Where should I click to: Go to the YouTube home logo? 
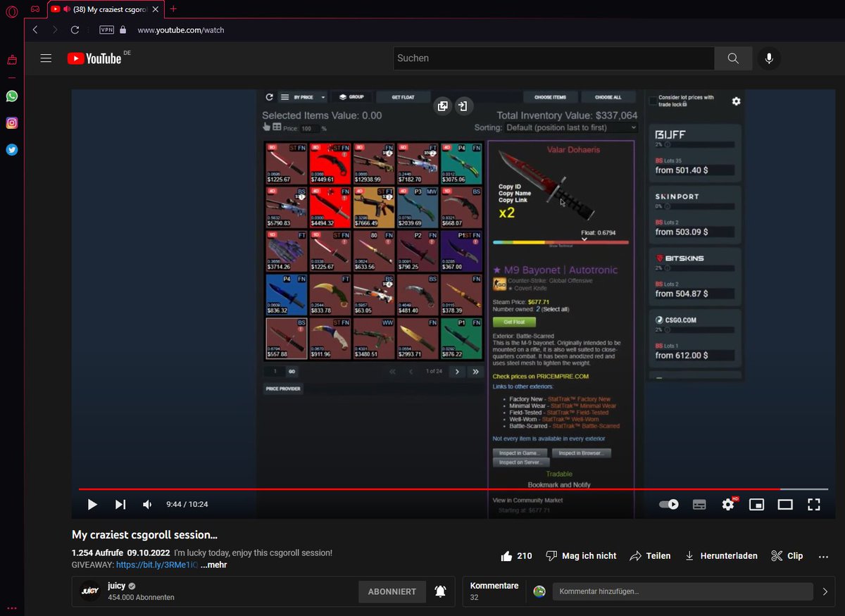click(x=94, y=58)
